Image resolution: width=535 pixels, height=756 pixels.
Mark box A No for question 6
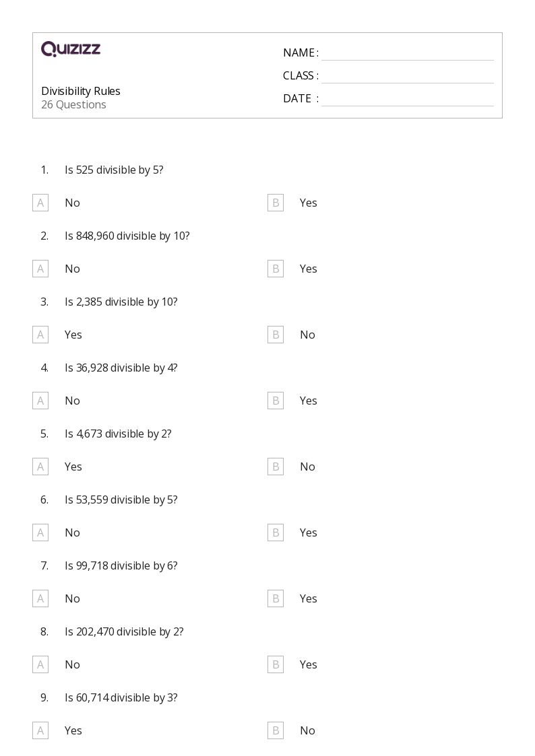[x=40, y=532]
